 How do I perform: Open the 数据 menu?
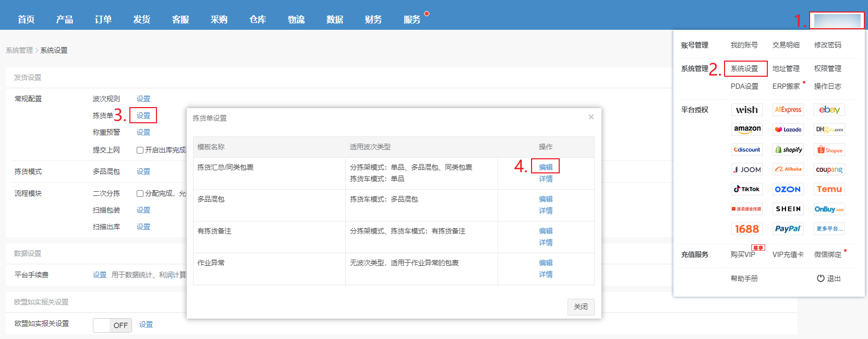click(x=335, y=19)
